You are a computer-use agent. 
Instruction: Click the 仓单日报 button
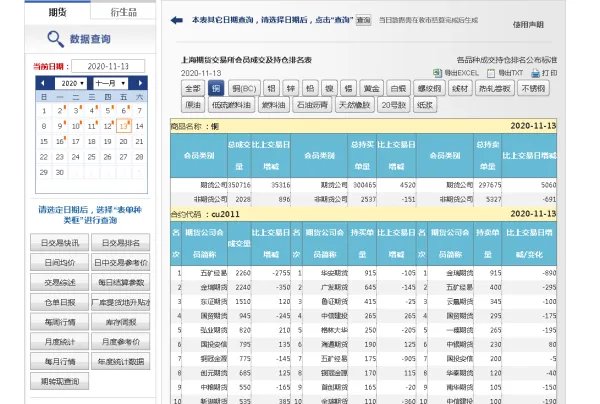pos(60,302)
